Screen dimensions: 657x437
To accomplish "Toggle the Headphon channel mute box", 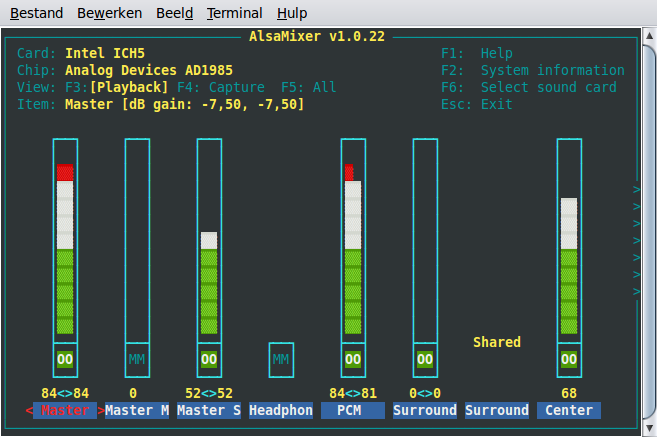I will (281, 358).
